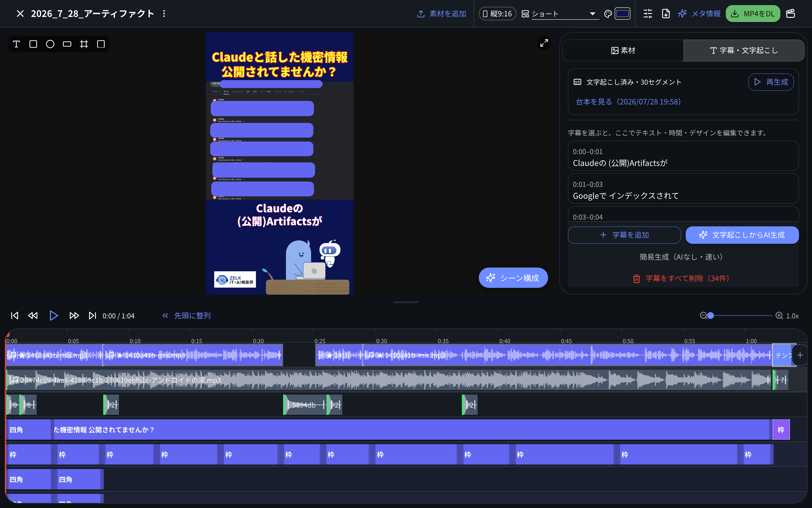Select the dashed-corner selection tool
The image size is (812, 508).
tap(101, 44)
